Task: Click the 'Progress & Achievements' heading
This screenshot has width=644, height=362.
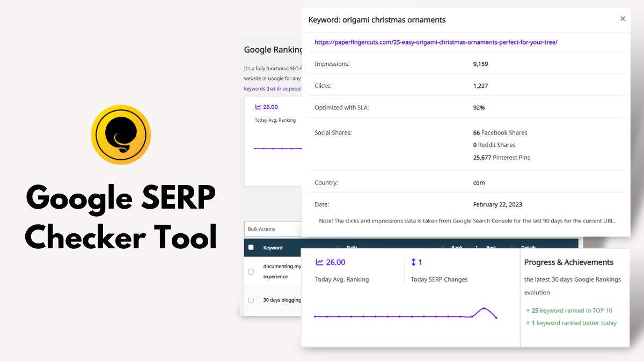Action: pos(568,262)
